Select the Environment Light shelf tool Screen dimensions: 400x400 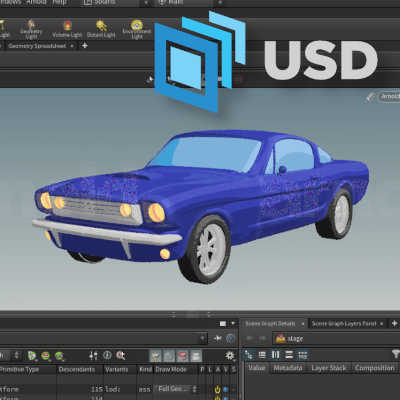137,29
